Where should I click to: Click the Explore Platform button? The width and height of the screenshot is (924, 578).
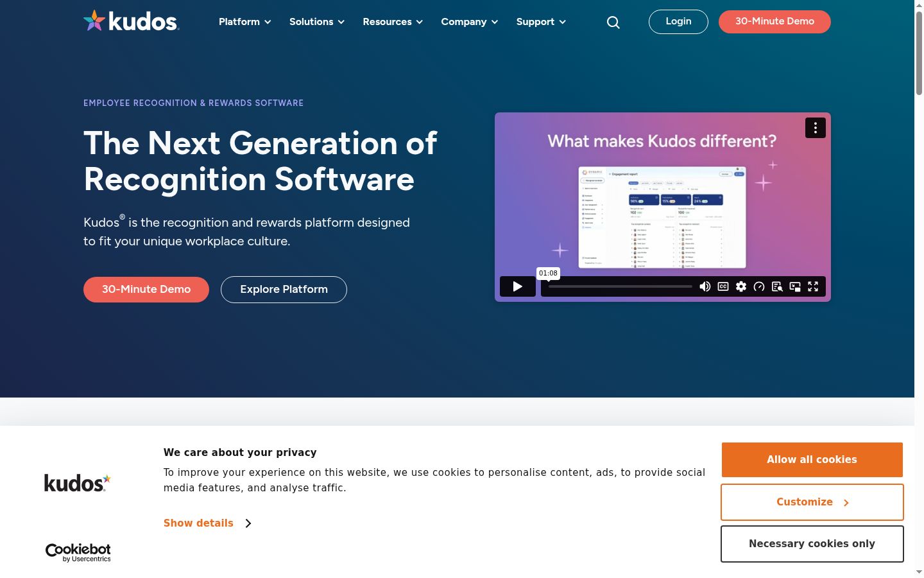point(284,290)
